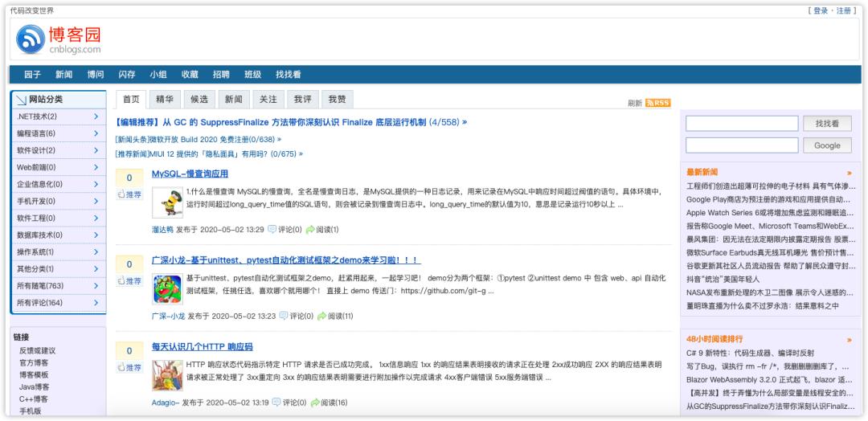Open 软件工程(0) category row
868x421 pixels.
click(58, 218)
